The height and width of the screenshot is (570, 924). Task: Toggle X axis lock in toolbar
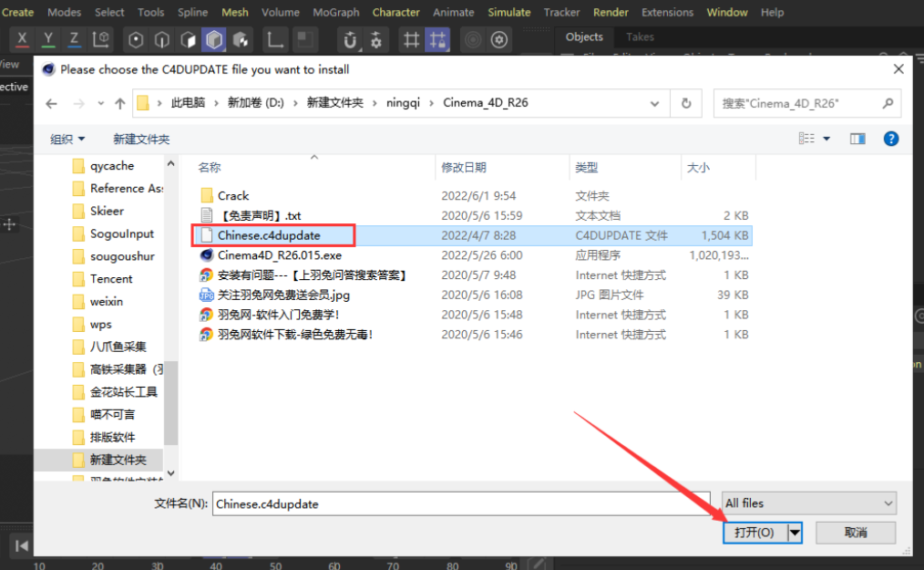(x=22, y=39)
